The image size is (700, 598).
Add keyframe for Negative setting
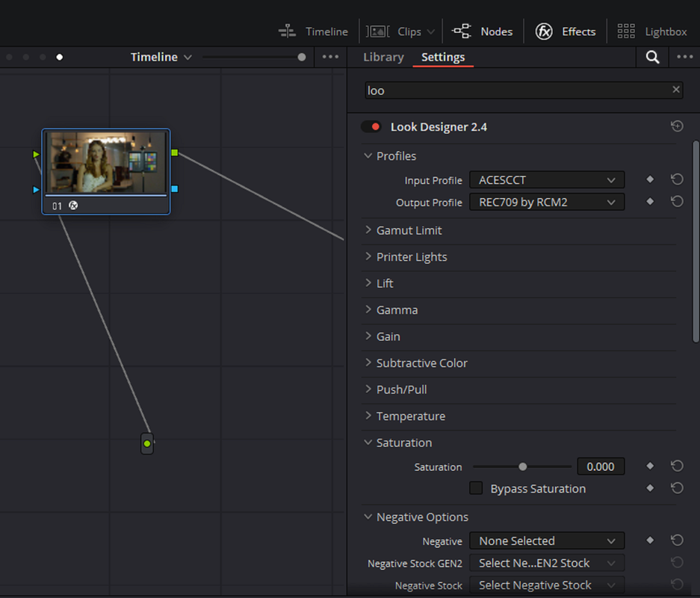click(x=650, y=540)
